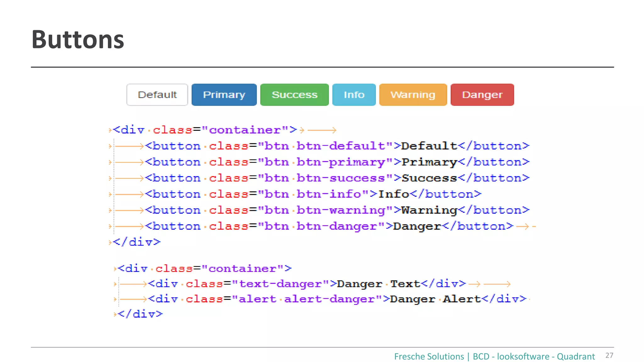Image resolution: width=644 pixels, height=362 pixels.
Task: Click the Default button
Action: (157, 95)
